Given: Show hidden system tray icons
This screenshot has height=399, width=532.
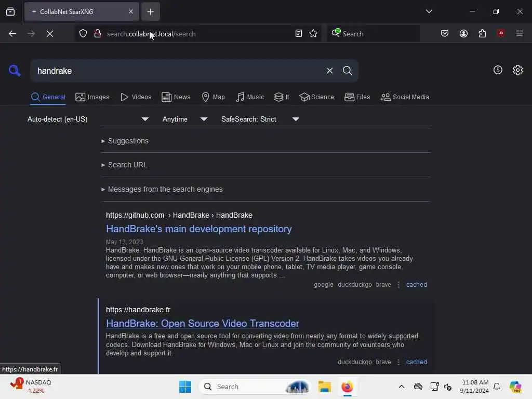Looking at the screenshot, I should [x=402, y=387].
